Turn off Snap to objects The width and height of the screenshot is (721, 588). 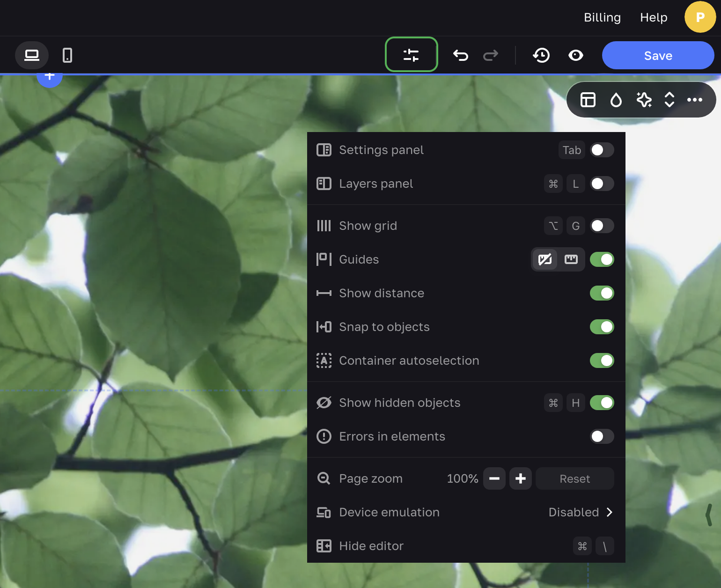tap(602, 327)
